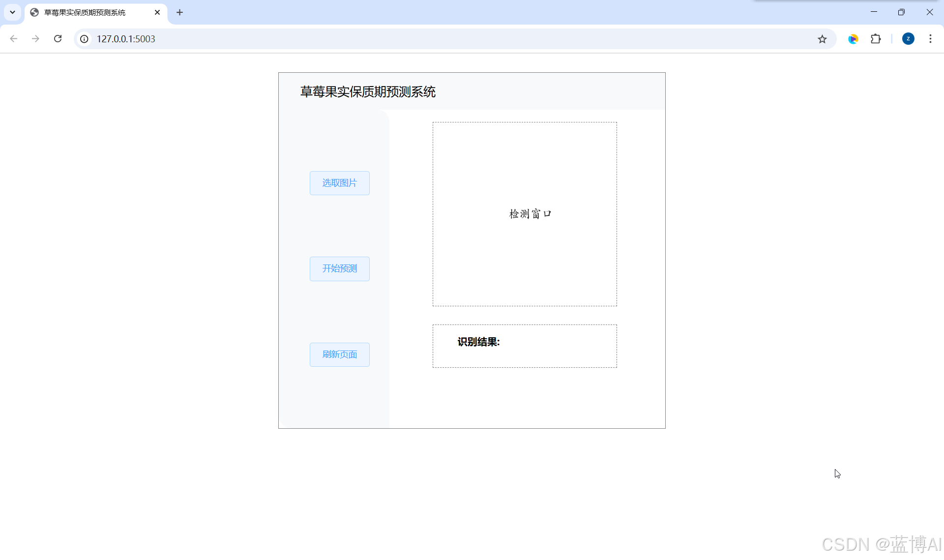View site information icon in address bar
Image resolution: width=944 pixels, height=560 pixels.
(x=85, y=39)
